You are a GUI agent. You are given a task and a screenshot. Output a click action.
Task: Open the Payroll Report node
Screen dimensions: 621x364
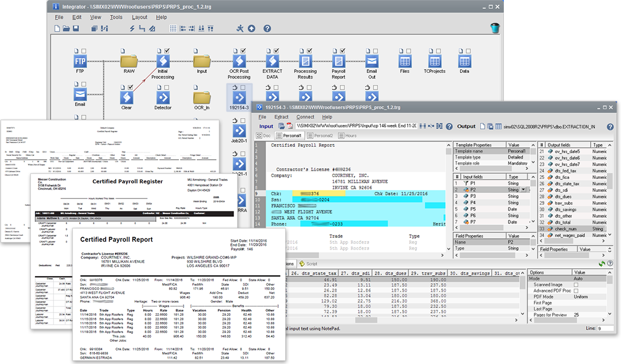(x=338, y=61)
